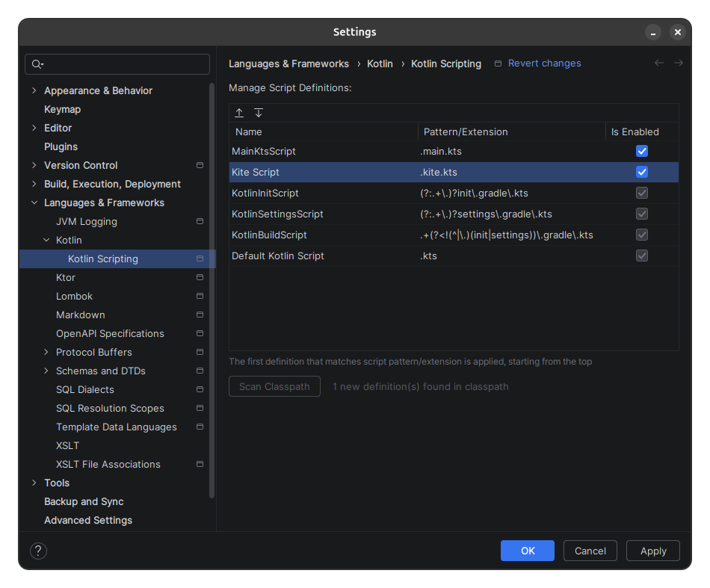Image resolution: width=710 pixels, height=588 pixels.
Task: Click the search magnifier icon
Action: tap(37, 64)
